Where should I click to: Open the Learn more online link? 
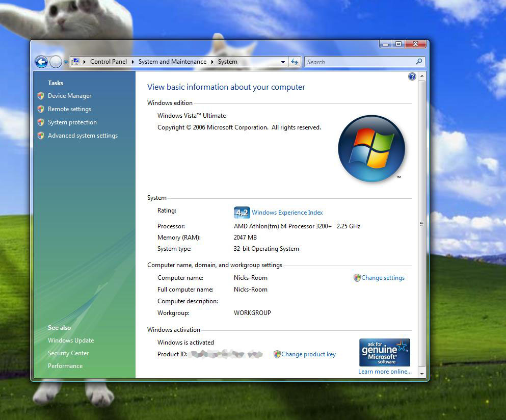[385, 372]
